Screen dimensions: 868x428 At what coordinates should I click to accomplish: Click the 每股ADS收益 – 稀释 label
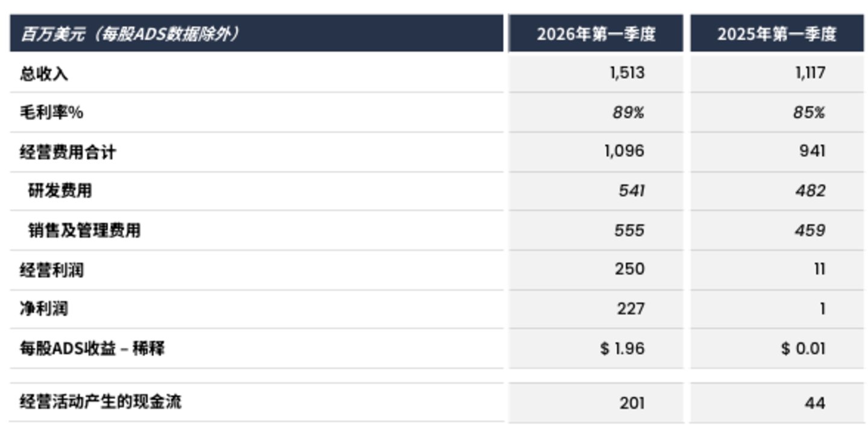[92, 348]
